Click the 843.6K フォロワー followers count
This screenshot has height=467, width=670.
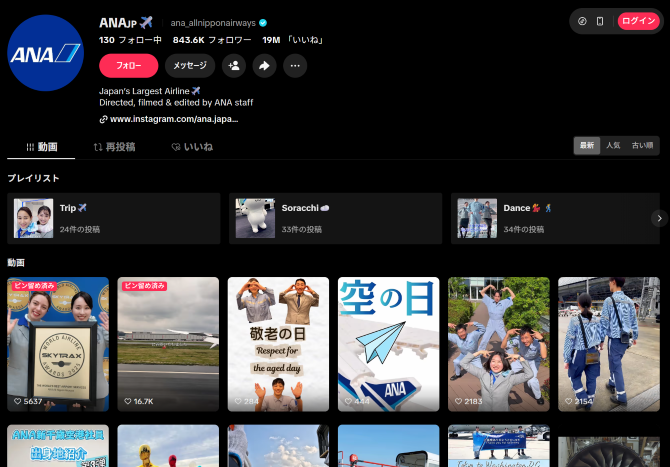(x=212, y=40)
